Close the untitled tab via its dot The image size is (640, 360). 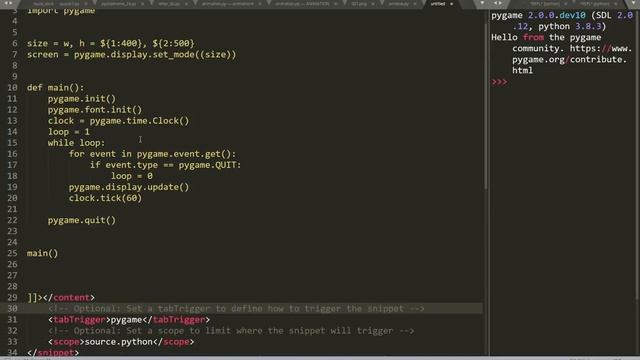click(451, 4)
